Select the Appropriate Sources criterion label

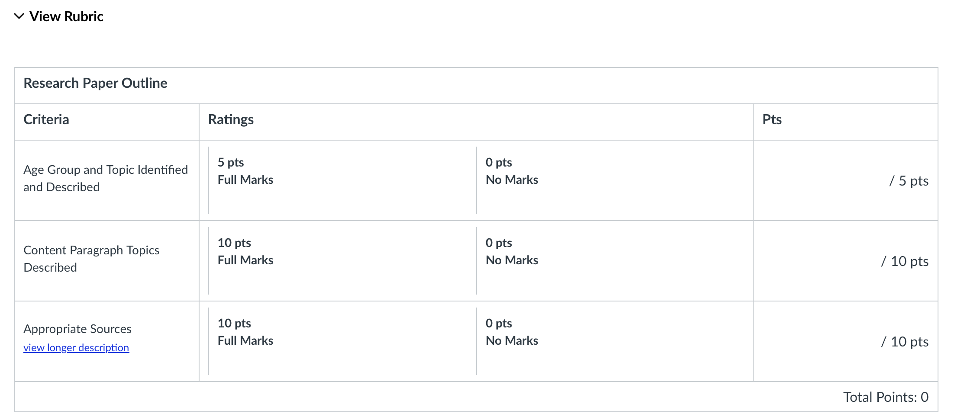tap(77, 329)
